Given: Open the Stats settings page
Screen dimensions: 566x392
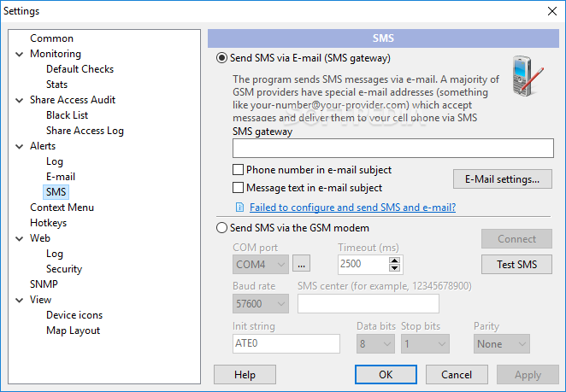Looking at the screenshot, I should (x=56, y=85).
